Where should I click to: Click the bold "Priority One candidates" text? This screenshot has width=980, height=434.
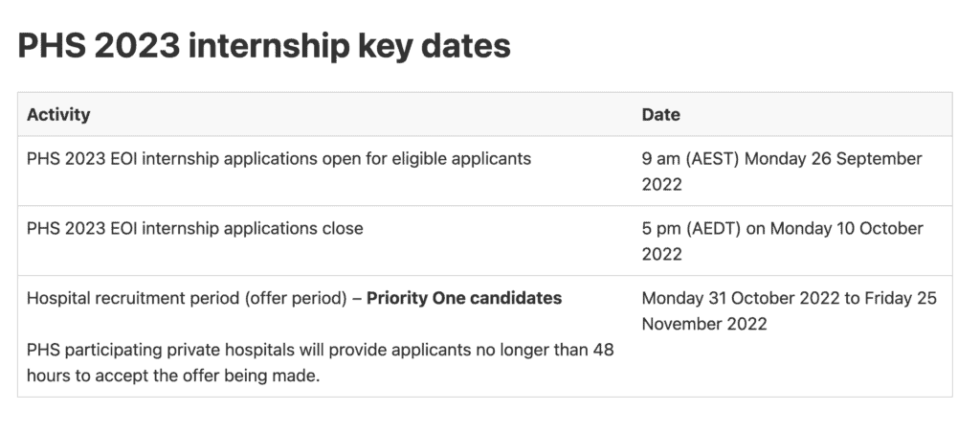pos(464,298)
